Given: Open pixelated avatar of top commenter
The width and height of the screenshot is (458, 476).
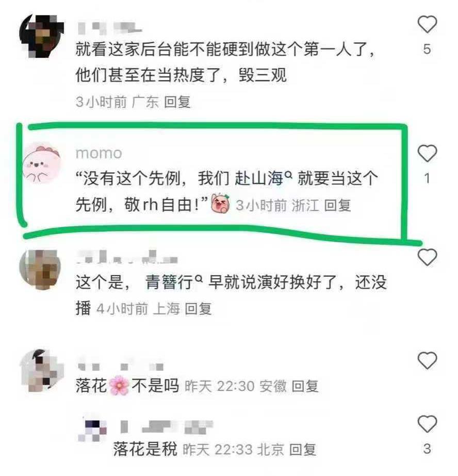Looking at the screenshot, I should [x=42, y=36].
